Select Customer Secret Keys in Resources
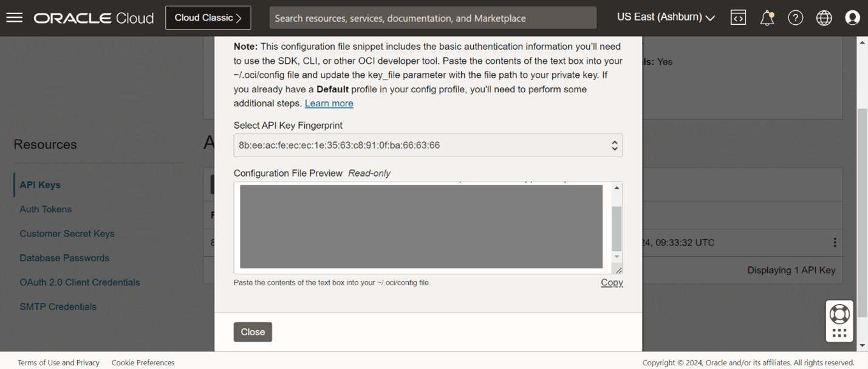 click(x=67, y=234)
